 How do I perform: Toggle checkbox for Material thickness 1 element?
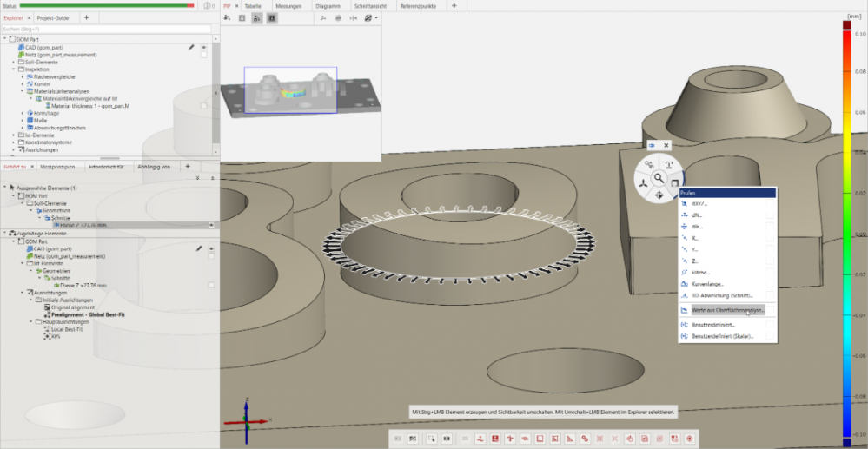pos(203,105)
